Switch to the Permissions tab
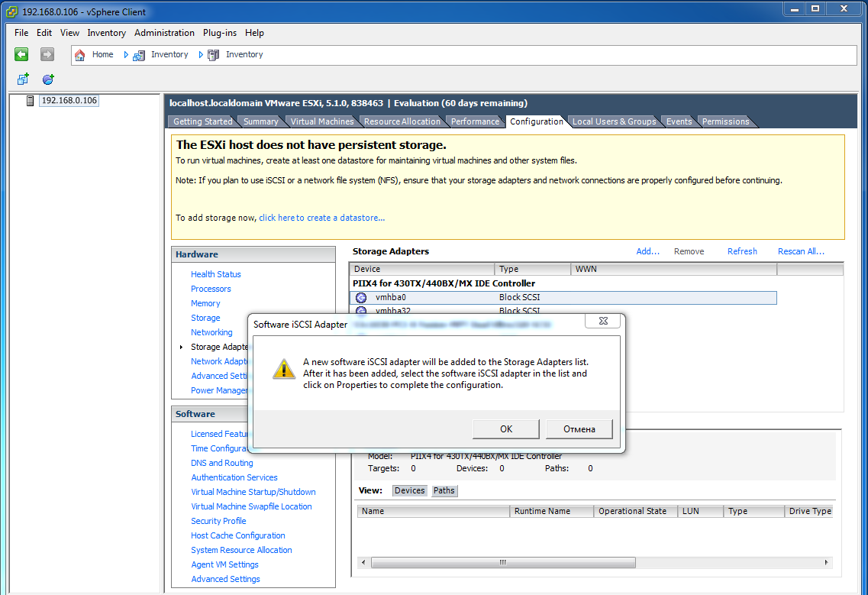 (725, 121)
